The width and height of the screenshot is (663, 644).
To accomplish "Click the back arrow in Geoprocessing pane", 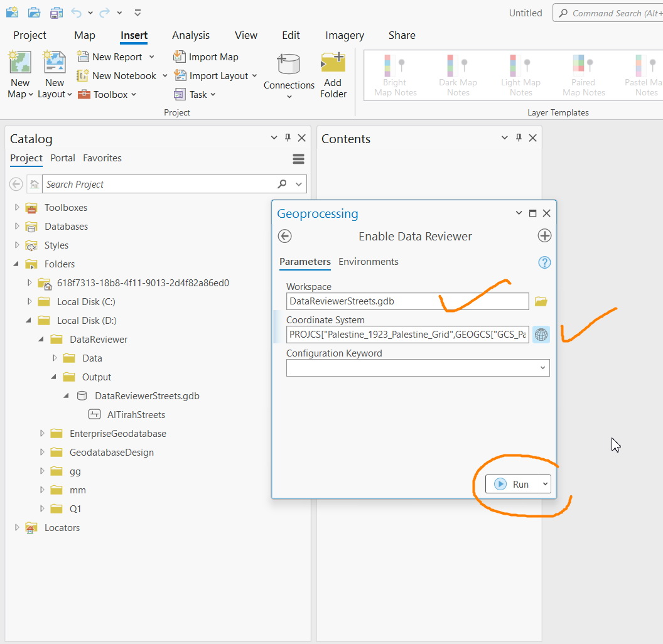I will [284, 236].
